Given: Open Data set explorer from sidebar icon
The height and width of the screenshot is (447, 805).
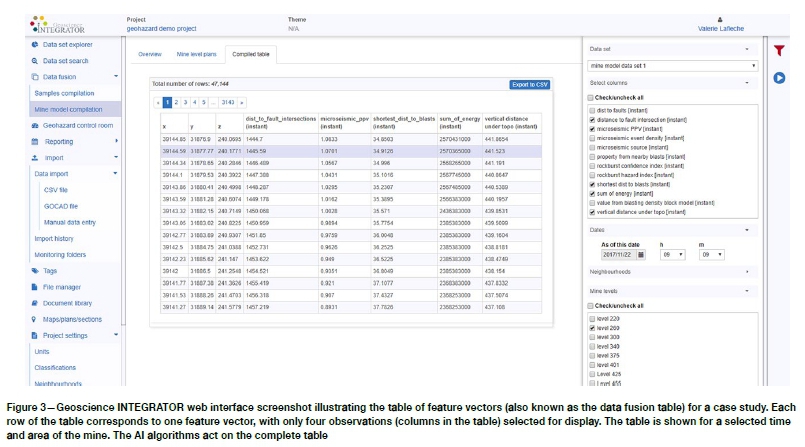Looking at the screenshot, I should 35,45.
